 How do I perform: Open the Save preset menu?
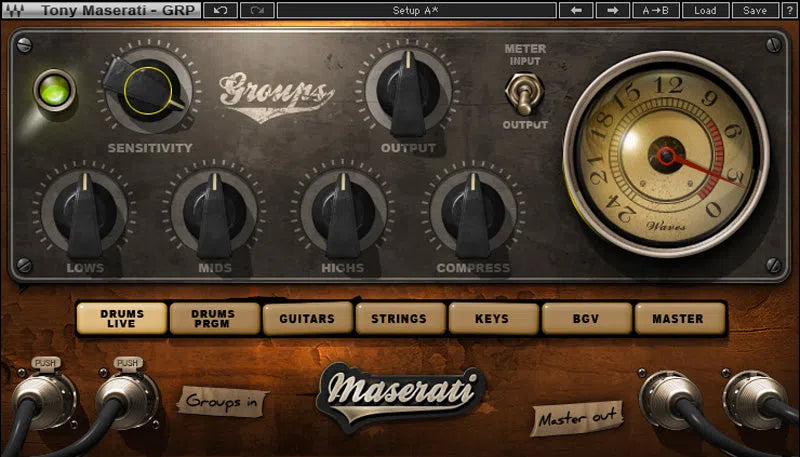755,10
